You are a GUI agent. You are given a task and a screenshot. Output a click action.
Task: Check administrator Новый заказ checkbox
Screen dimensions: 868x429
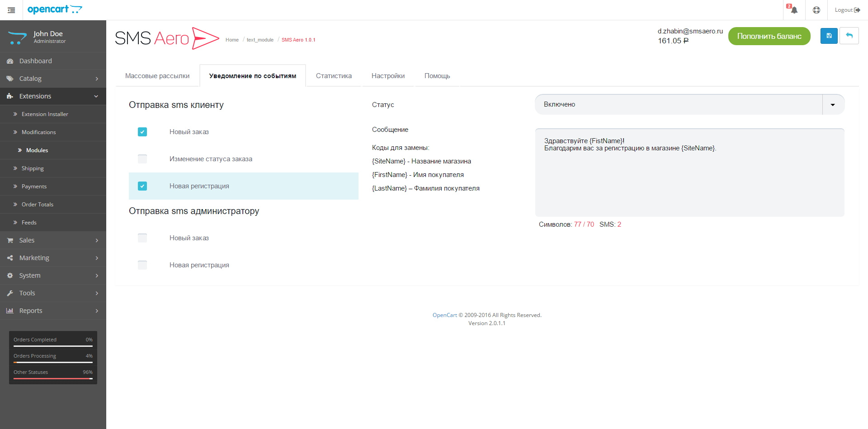click(142, 238)
